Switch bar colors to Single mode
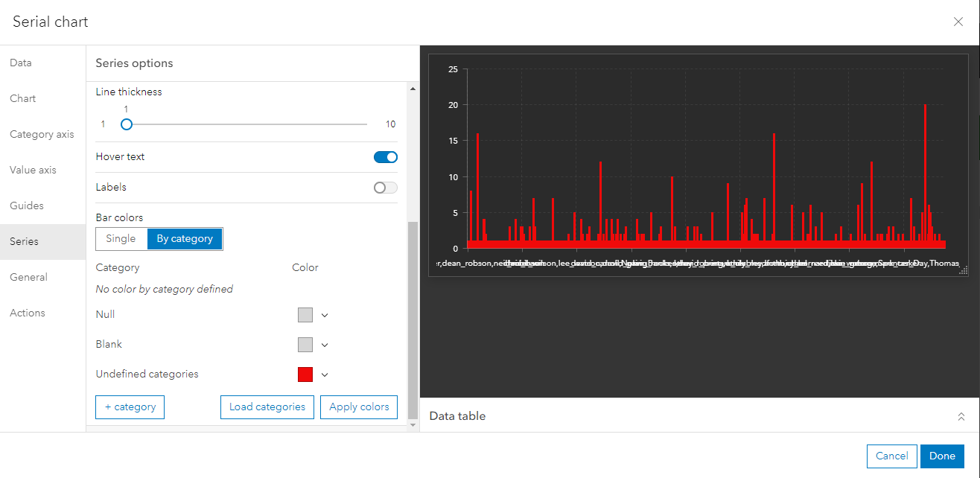This screenshot has height=478, width=980. point(121,238)
